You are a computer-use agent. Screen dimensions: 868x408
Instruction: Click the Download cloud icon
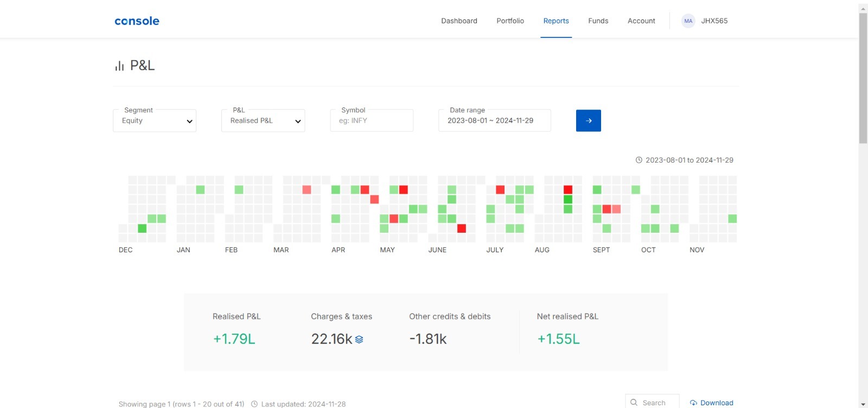693,403
